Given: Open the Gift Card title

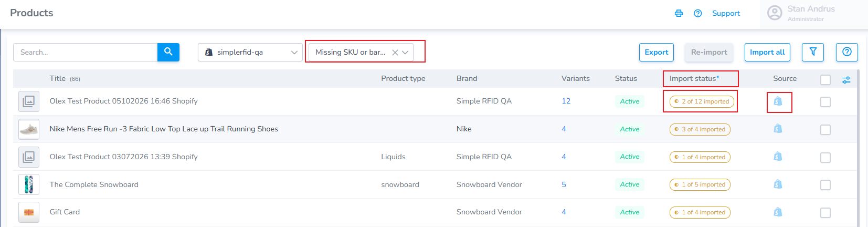Looking at the screenshot, I should pyautogui.click(x=65, y=212).
